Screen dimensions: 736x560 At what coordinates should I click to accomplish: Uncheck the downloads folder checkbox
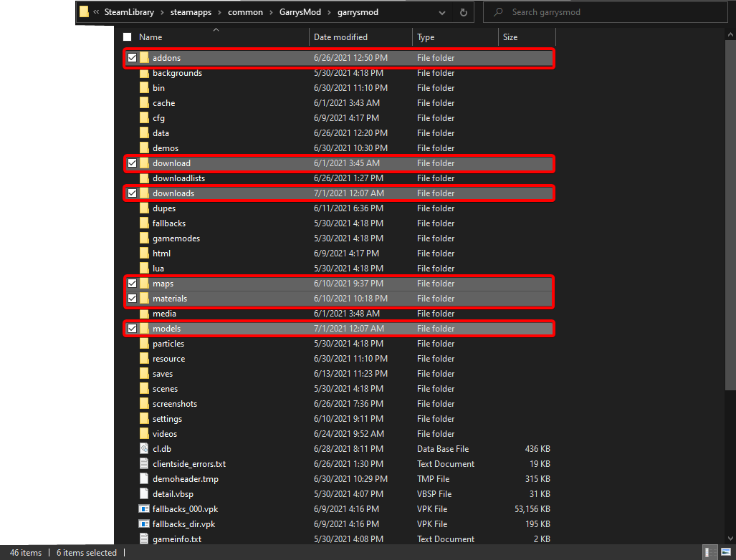132,193
